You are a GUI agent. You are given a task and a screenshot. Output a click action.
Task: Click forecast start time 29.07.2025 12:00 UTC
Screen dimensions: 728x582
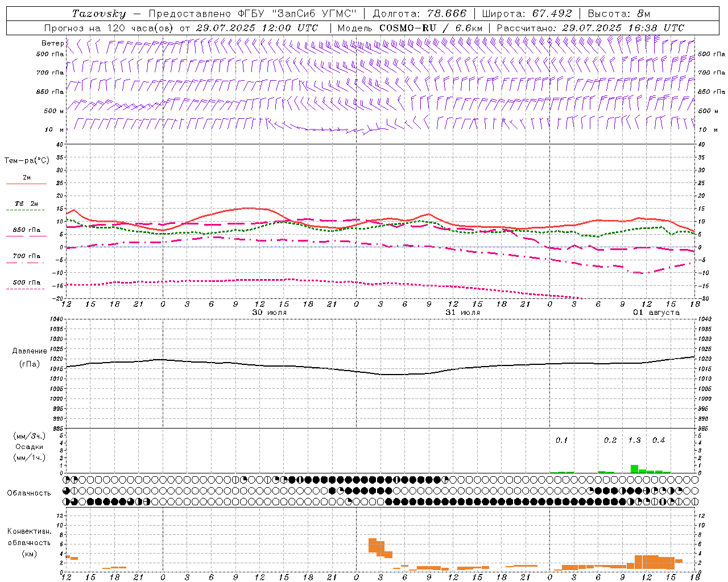click(257, 28)
